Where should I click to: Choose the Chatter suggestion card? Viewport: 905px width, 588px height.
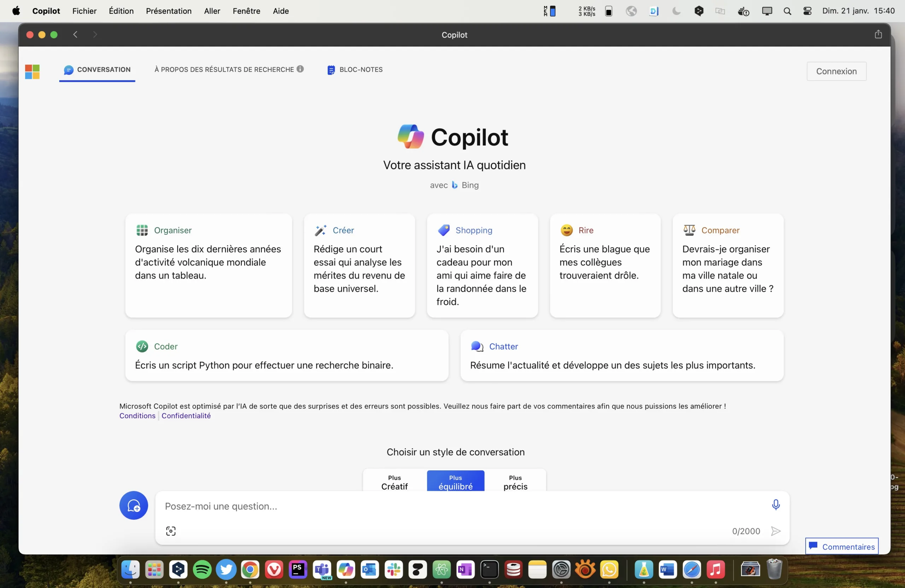click(622, 356)
